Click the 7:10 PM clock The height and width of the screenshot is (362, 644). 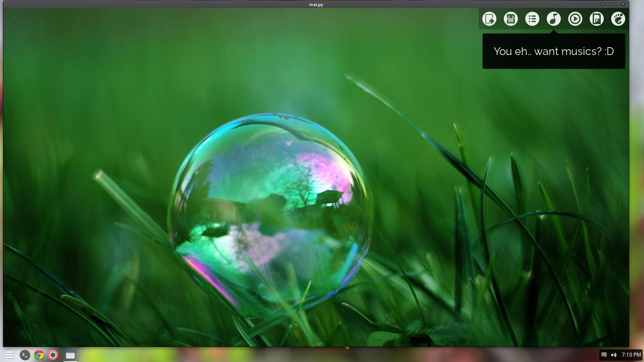pos(631,355)
